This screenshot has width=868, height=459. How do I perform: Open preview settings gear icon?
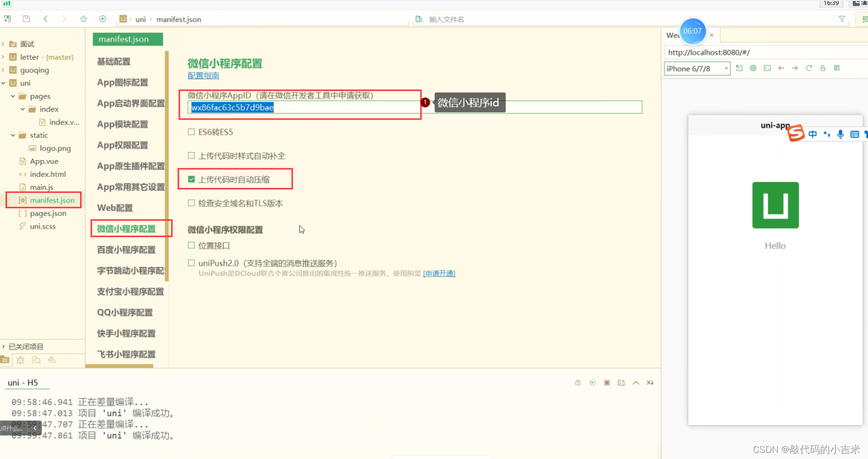pos(753,68)
